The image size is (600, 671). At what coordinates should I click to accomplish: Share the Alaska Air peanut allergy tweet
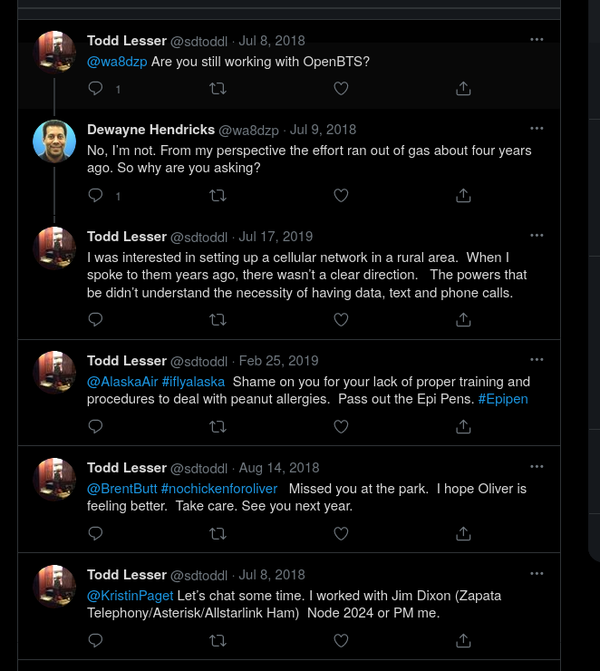click(x=463, y=426)
